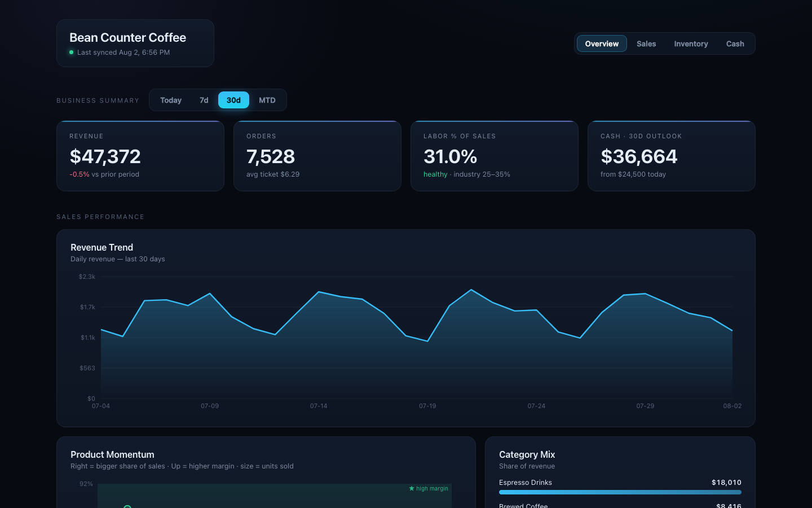Click Last synced Aug 2, 6:56 PM

coord(123,52)
